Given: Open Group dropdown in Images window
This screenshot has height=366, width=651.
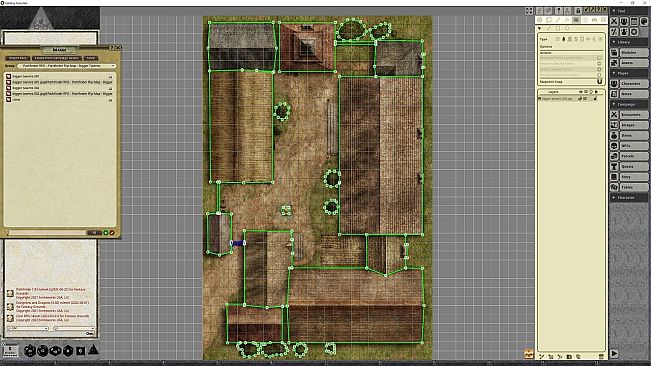Looking at the screenshot, I should [66, 66].
